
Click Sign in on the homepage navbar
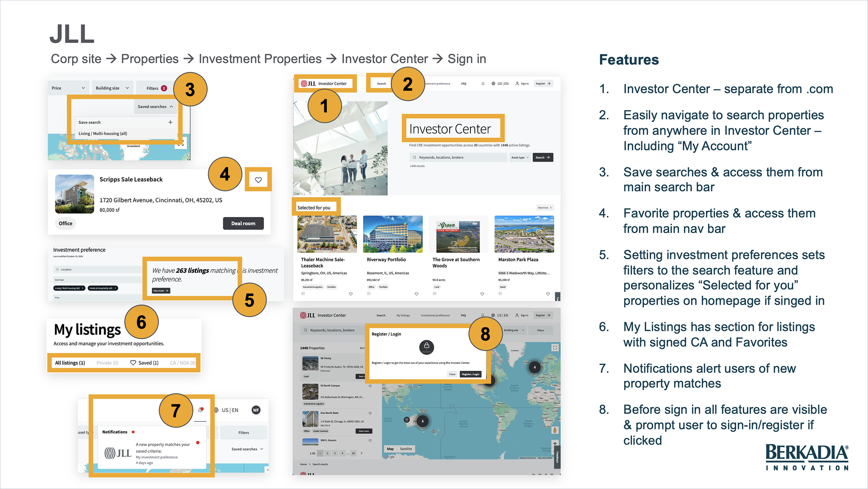(522, 84)
